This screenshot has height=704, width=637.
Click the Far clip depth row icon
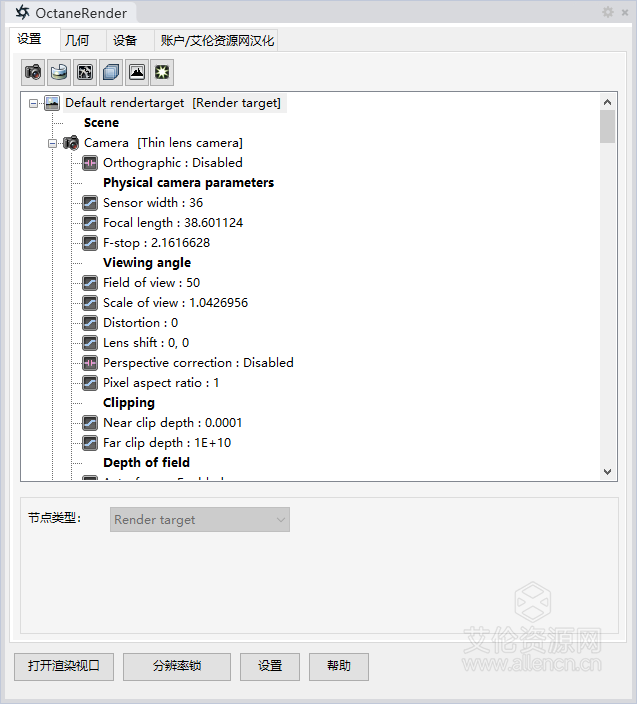click(x=90, y=443)
